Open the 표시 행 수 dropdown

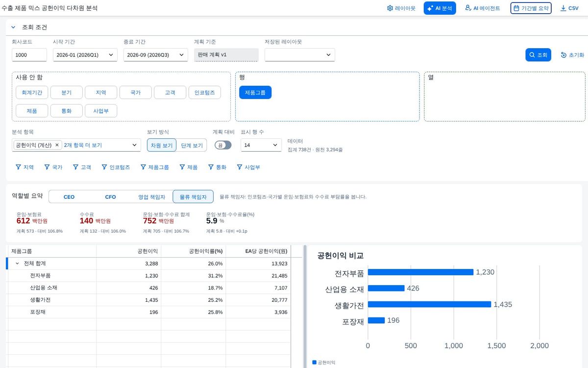(261, 145)
